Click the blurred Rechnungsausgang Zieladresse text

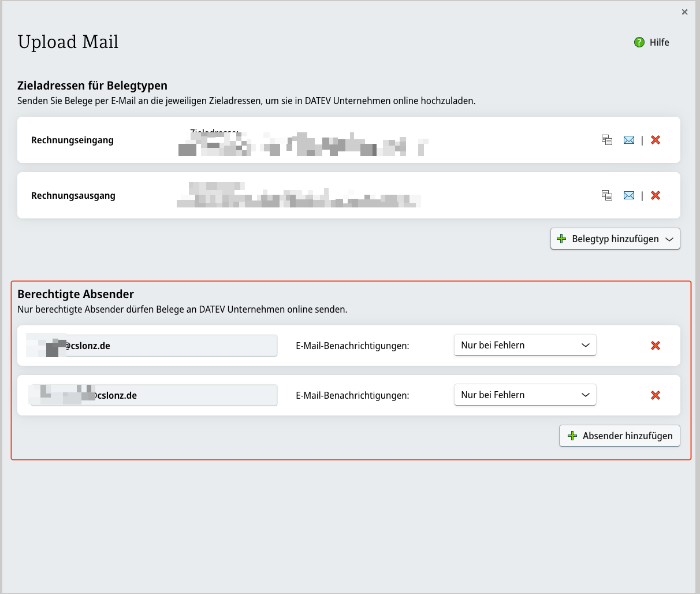tap(298, 196)
